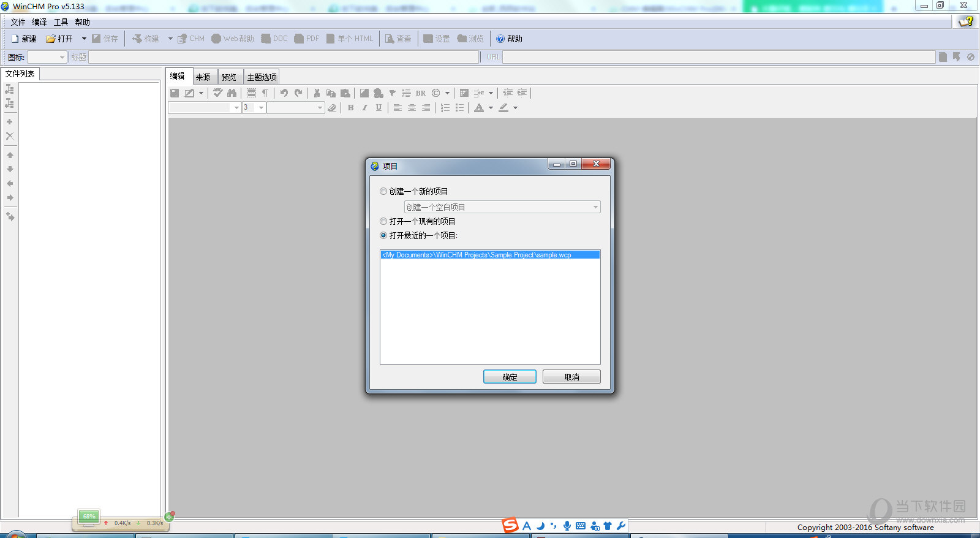Apply numbered list formatting
Viewport: 980px width, 538px height.
tap(445, 108)
